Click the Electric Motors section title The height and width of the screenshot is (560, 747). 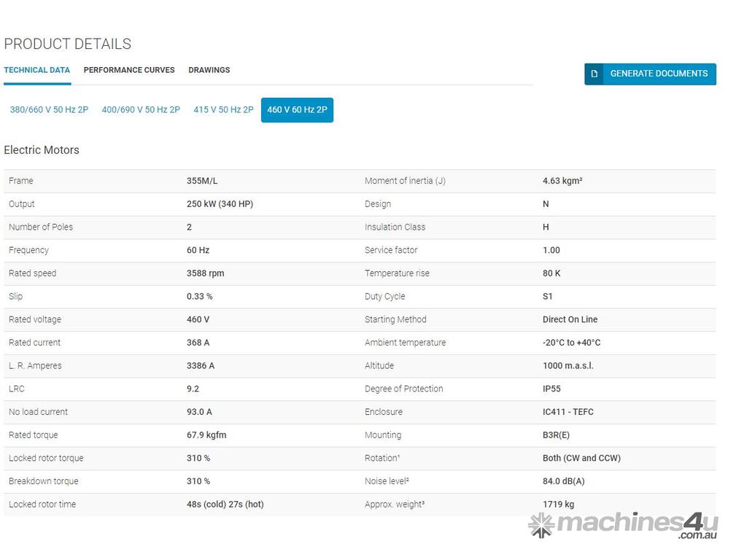click(42, 150)
